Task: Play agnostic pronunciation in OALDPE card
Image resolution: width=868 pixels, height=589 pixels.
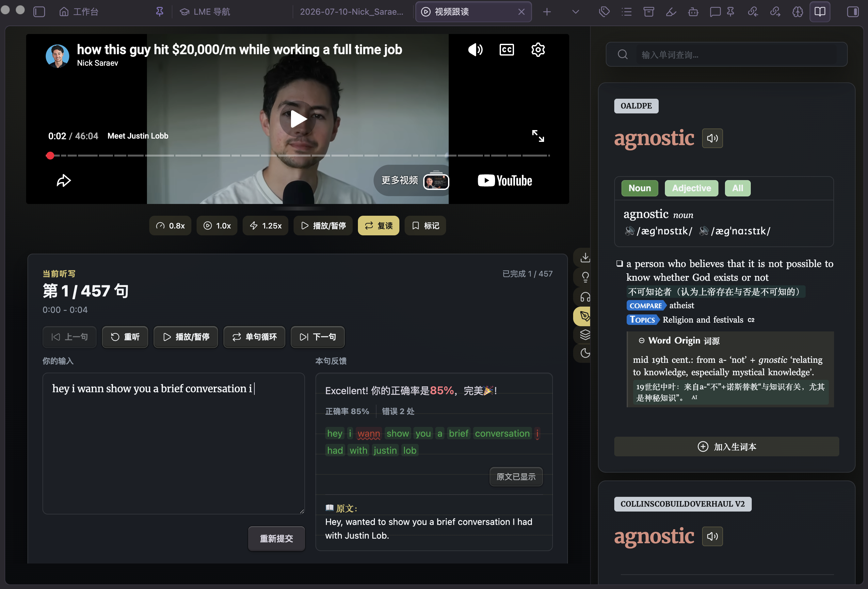Action: tap(712, 138)
